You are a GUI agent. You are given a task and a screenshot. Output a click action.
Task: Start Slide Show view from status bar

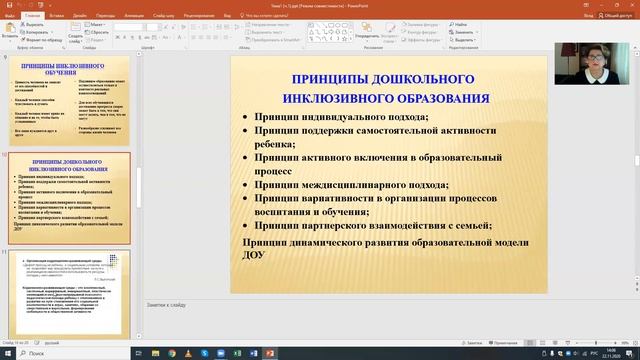point(568,343)
